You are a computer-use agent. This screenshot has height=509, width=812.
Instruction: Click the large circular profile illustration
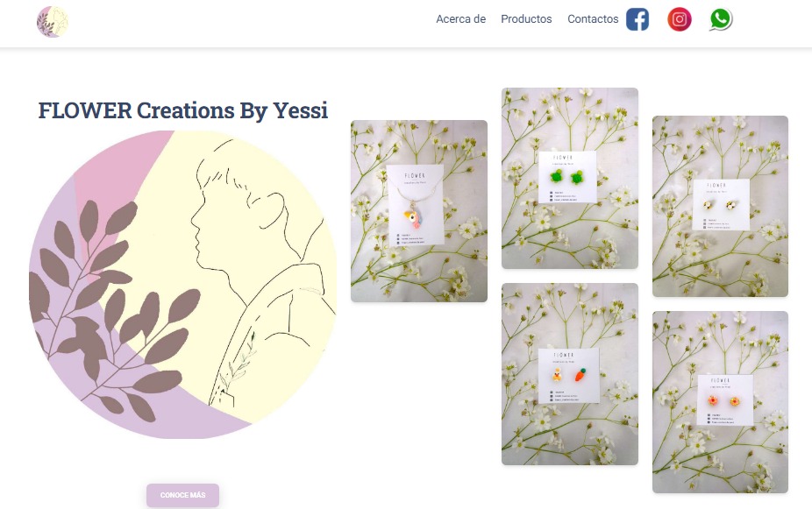coord(182,285)
